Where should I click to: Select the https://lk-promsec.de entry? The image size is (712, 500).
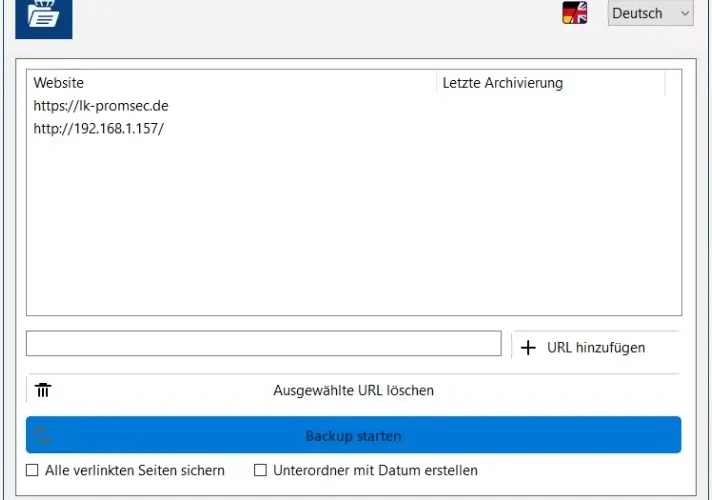click(x=101, y=106)
